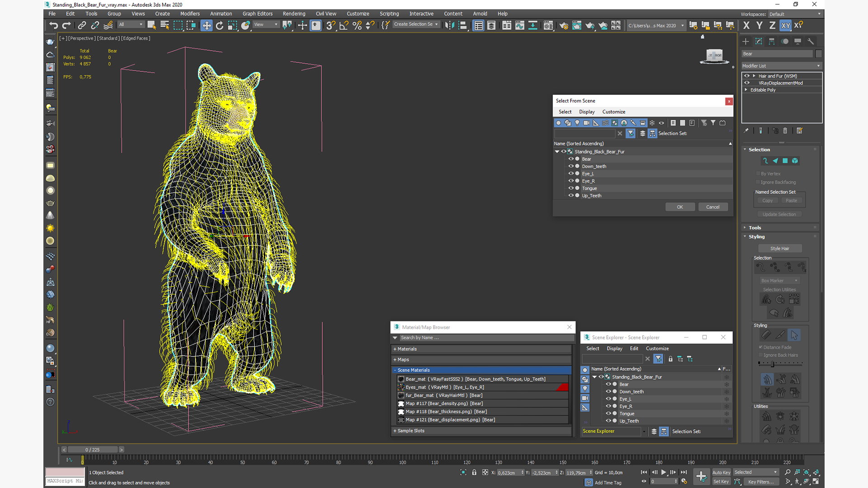Click the Set Keys large plus button
The height and width of the screenshot is (488, 868).
(x=701, y=476)
